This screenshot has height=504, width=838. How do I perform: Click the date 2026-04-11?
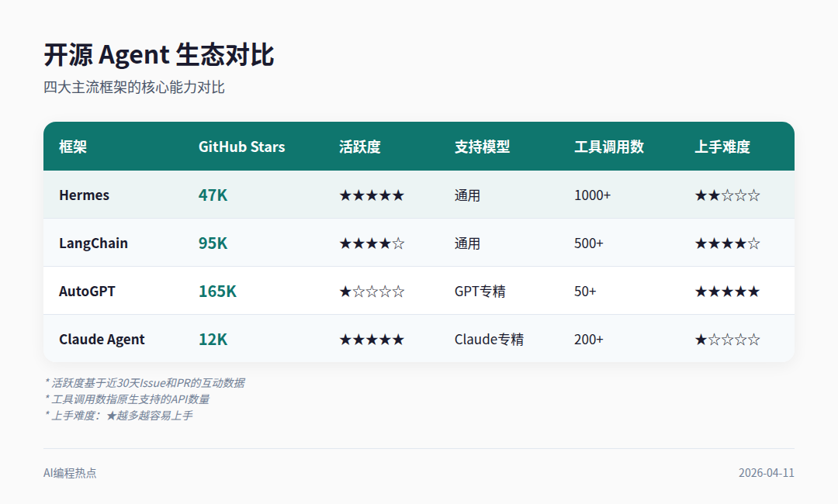point(767,473)
